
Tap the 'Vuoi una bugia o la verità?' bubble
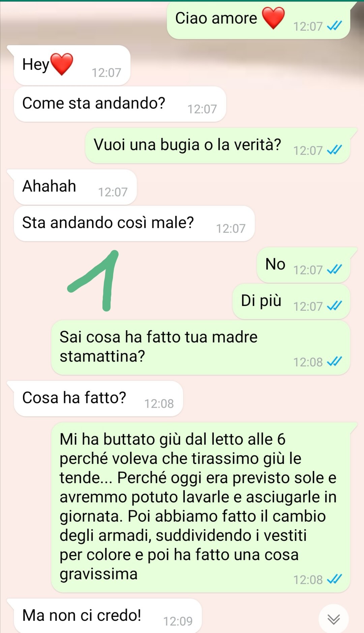coord(218,145)
